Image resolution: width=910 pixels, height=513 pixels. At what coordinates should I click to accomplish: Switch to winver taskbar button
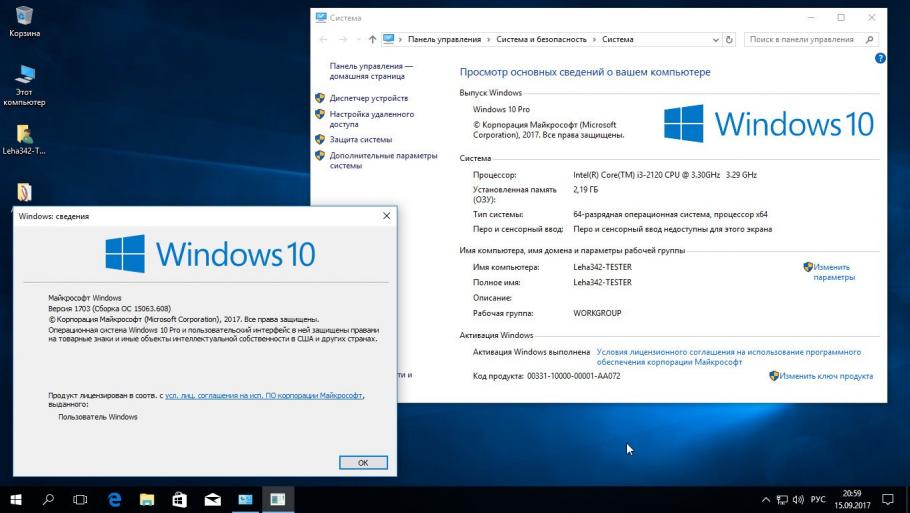(x=278, y=500)
